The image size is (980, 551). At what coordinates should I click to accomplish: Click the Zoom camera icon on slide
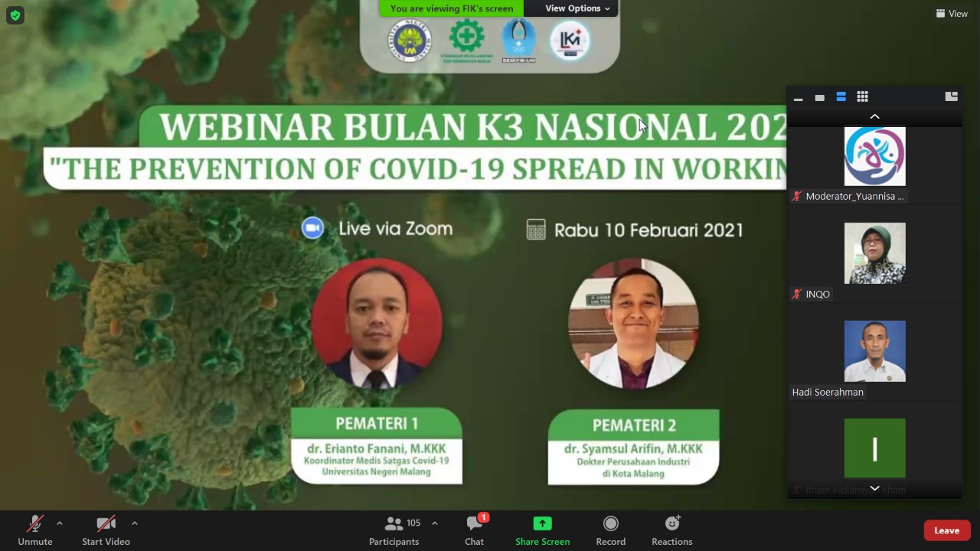pyautogui.click(x=312, y=228)
